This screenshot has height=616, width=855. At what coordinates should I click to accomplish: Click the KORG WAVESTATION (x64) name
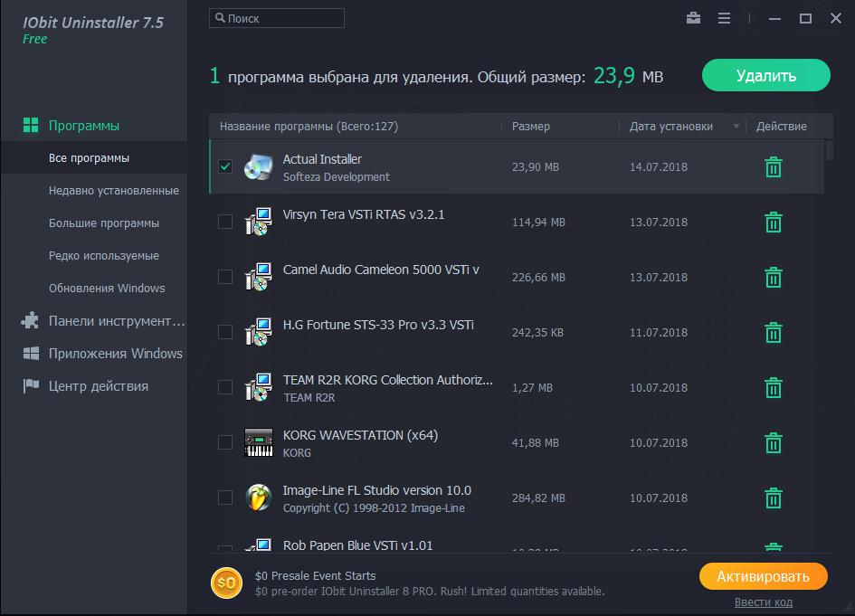pyautogui.click(x=360, y=436)
